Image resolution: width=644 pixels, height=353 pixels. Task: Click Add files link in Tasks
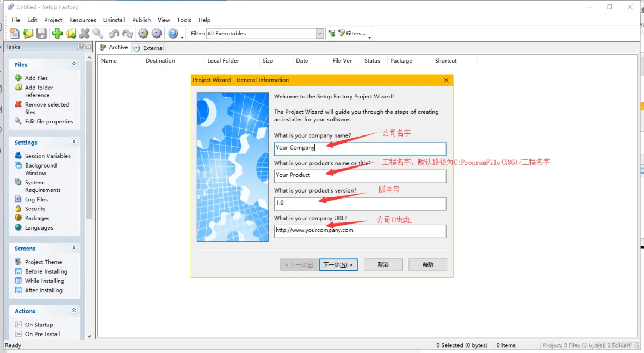[x=36, y=78]
